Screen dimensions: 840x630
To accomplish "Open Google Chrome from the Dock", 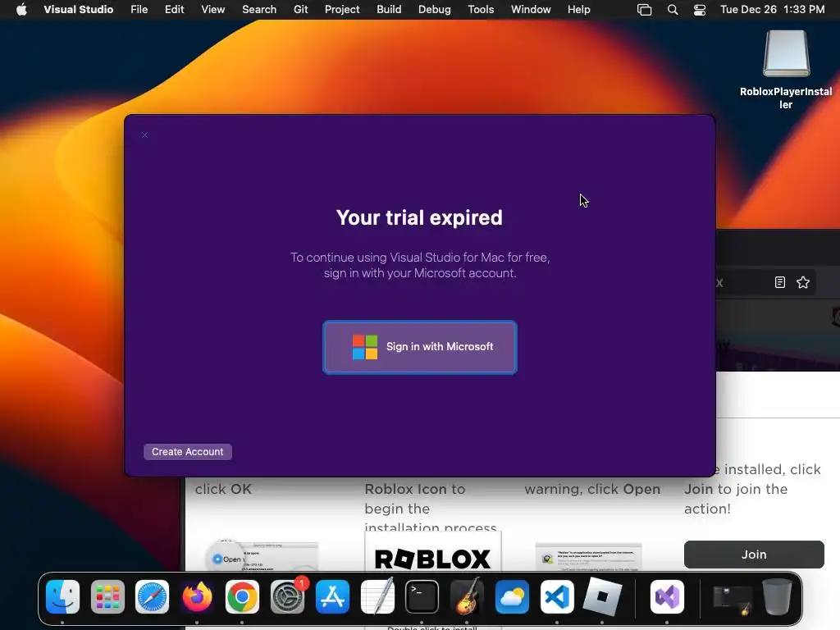I will 242,597.
